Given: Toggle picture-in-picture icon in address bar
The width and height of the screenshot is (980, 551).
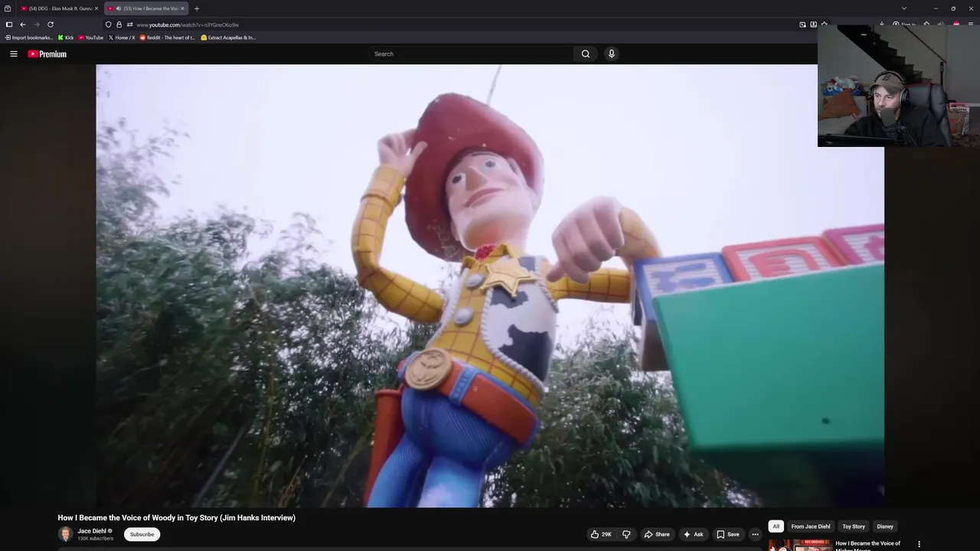Looking at the screenshot, I should (x=802, y=24).
